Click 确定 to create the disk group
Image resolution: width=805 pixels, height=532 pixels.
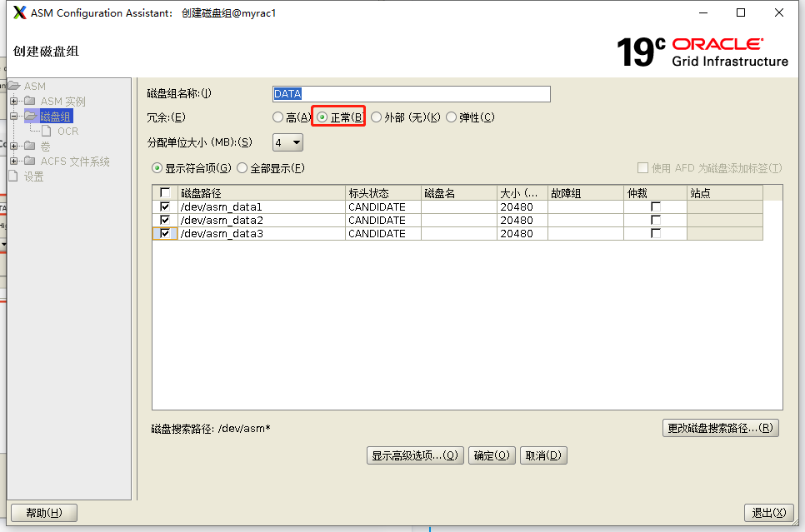coord(491,455)
